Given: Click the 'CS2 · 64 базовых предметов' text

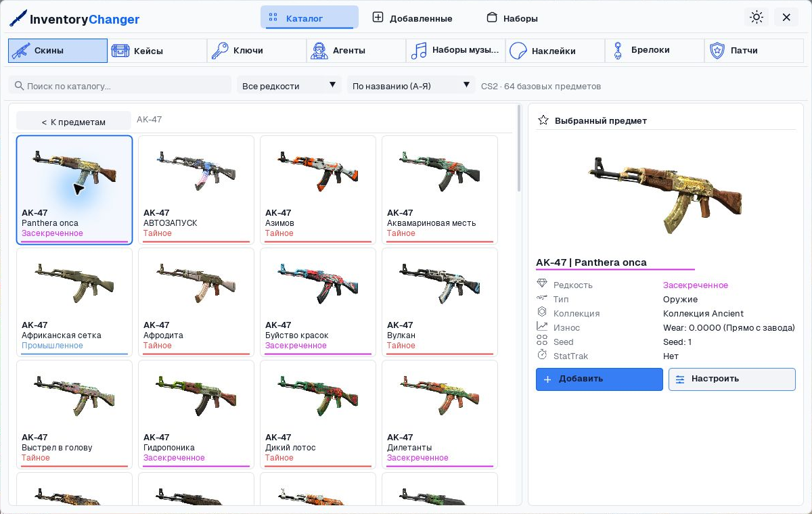Looking at the screenshot, I should (x=541, y=86).
